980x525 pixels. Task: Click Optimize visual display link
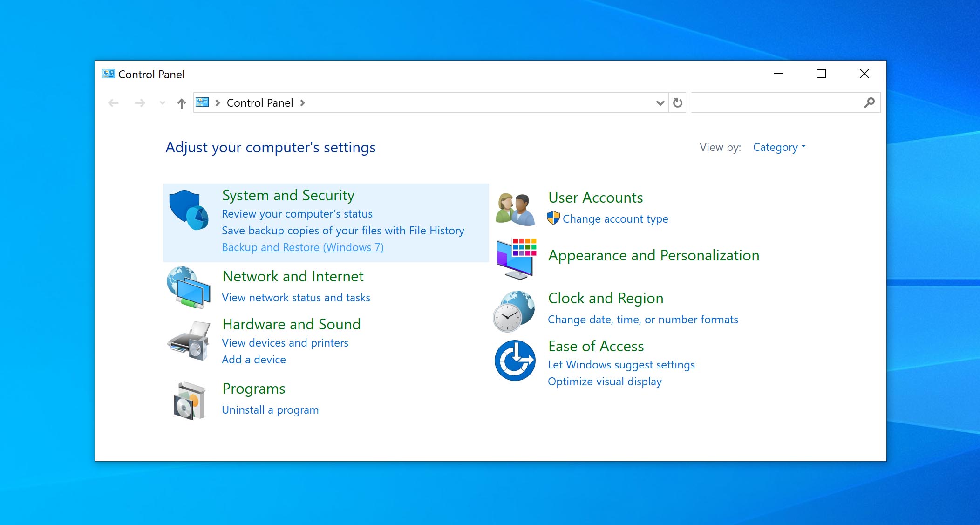(605, 382)
